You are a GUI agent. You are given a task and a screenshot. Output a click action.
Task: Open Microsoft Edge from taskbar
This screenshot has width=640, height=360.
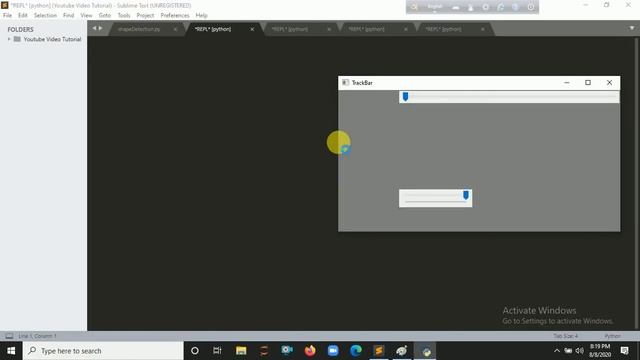tap(356, 351)
